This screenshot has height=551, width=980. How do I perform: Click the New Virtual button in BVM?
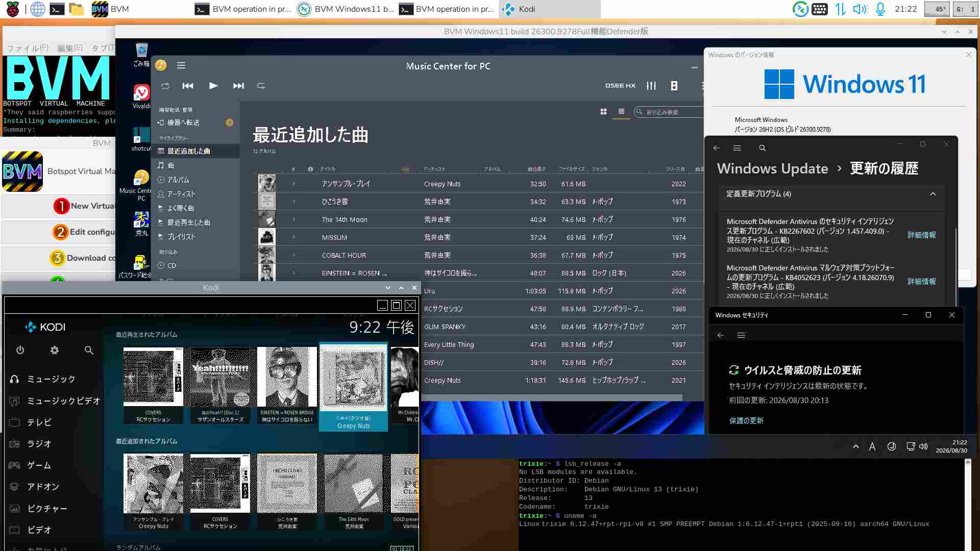(59, 206)
